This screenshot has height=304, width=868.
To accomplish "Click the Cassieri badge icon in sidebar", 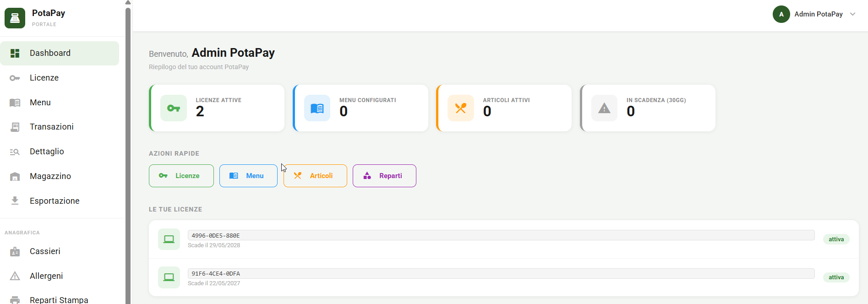I will [x=15, y=251].
